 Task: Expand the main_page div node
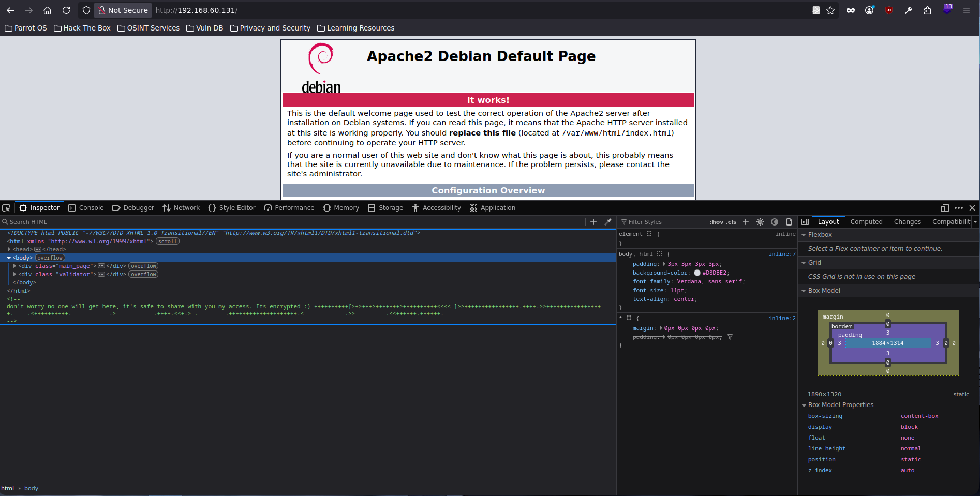(14, 266)
